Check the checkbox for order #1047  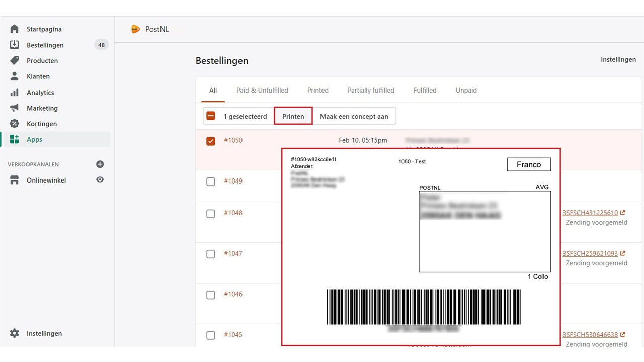pos(211,254)
